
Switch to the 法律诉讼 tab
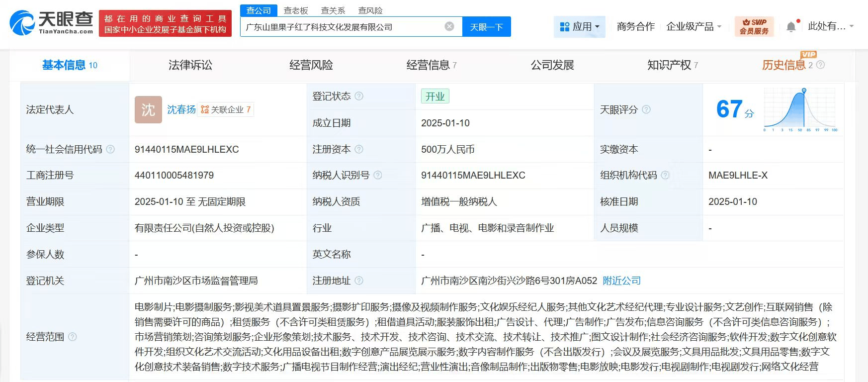pos(190,65)
